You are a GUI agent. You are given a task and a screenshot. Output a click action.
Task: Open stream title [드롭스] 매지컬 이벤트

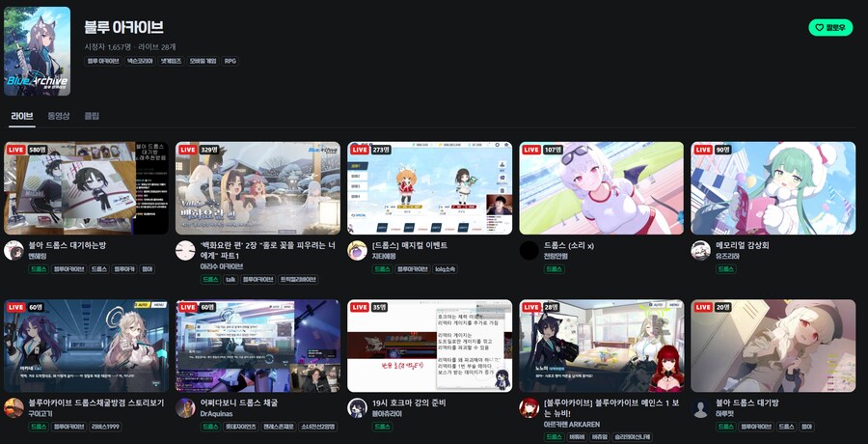point(410,245)
